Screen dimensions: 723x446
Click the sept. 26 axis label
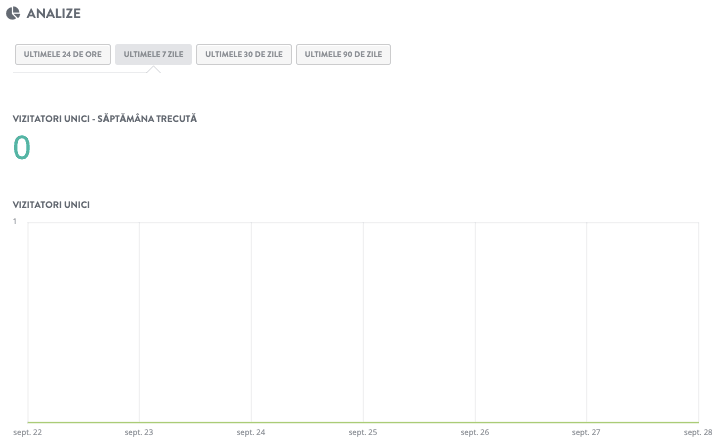pos(475,433)
